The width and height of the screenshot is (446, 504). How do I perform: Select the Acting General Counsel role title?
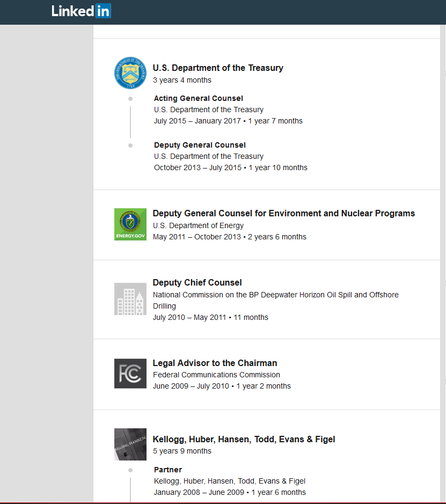[x=198, y=98]
